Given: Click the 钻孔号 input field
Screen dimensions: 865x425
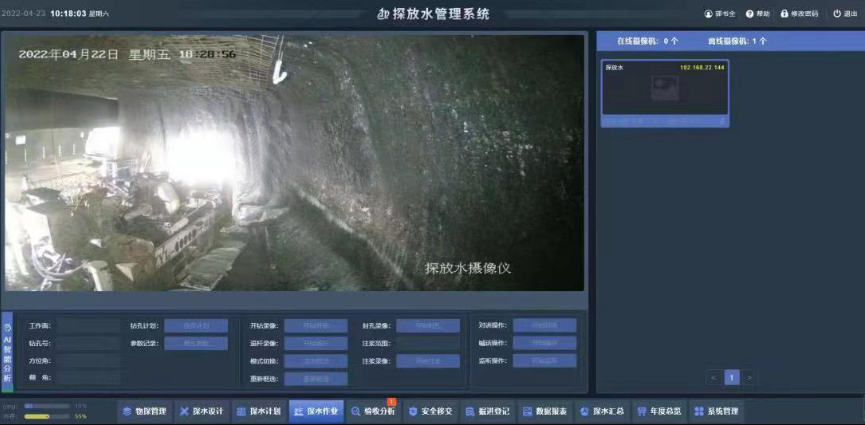Looking at the screenshot, I should click(88, 343).
